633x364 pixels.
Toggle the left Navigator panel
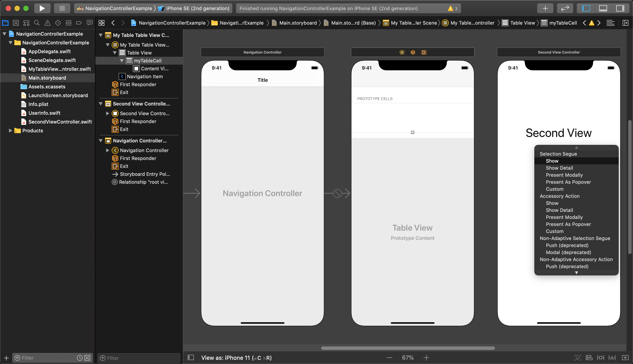(586, 8)
